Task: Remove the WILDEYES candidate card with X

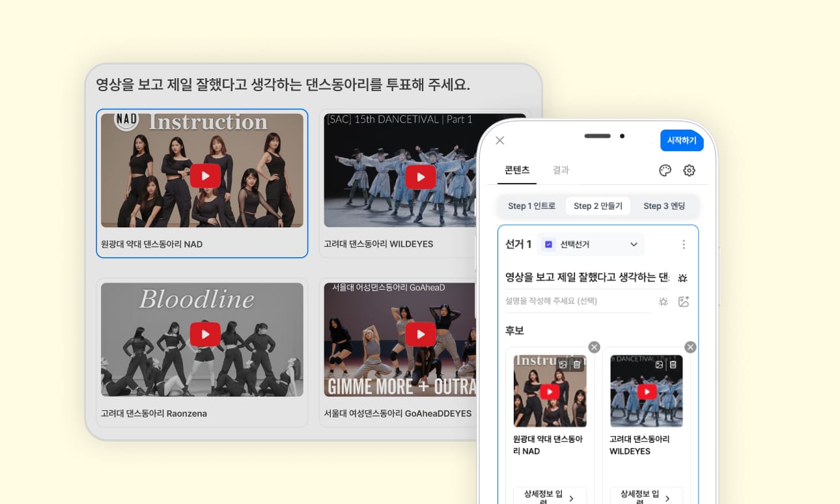Action: [690, 347]
